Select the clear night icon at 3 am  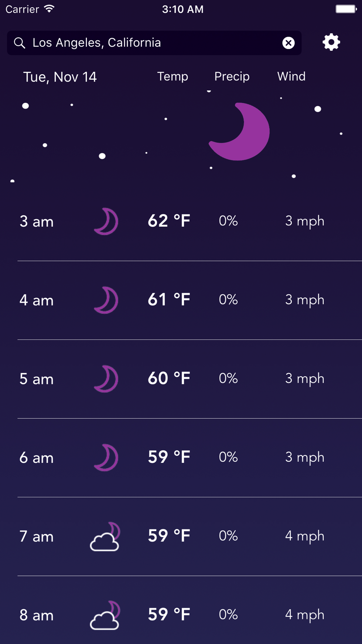tap(106, 221)
